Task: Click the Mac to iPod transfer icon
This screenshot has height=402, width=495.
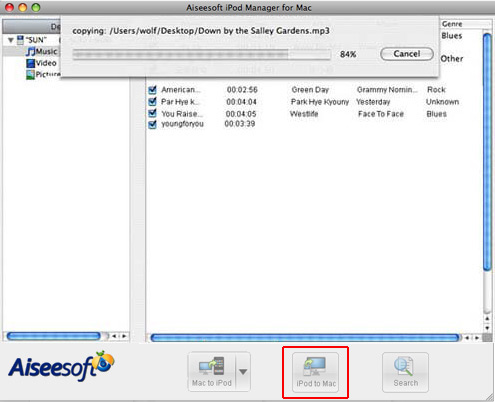Action: 211,367
